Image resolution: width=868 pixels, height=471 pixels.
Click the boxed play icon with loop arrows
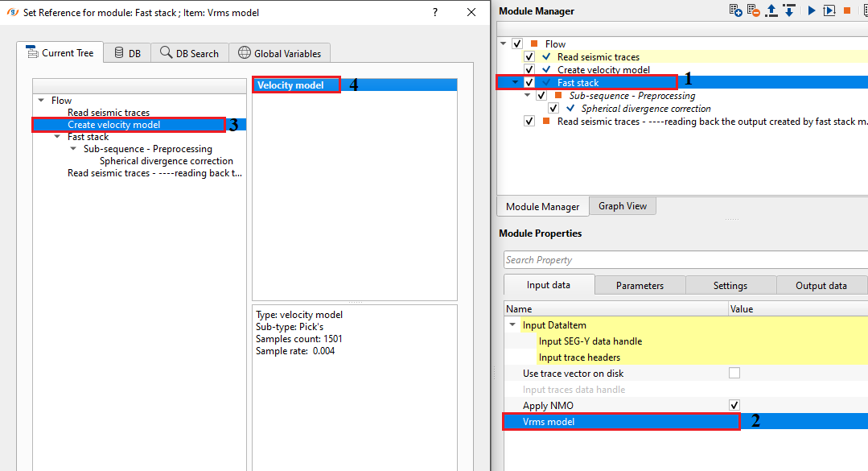tap(829, 10)
